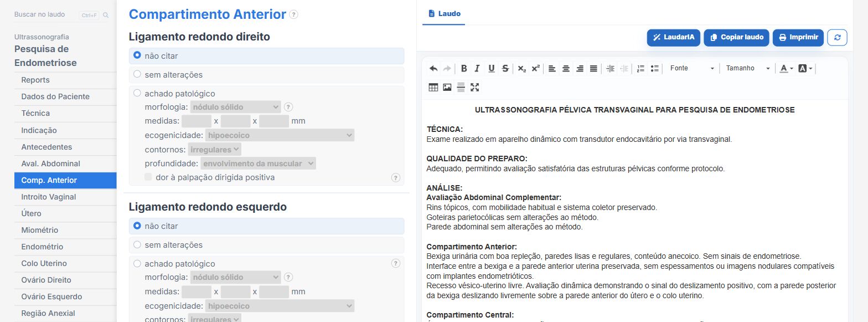Open the text color picker

(x=786, y=68)
